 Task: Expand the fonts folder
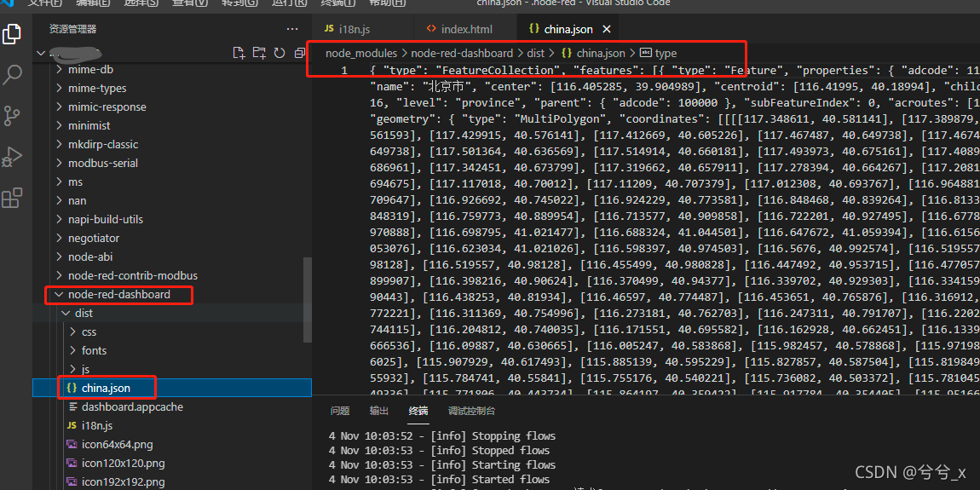point(94,350)
